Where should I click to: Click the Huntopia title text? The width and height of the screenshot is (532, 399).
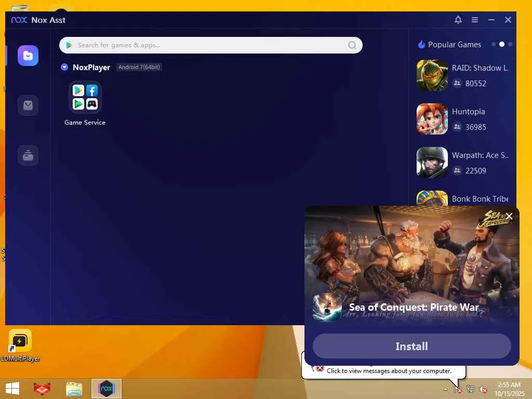[x=468, y=112]
